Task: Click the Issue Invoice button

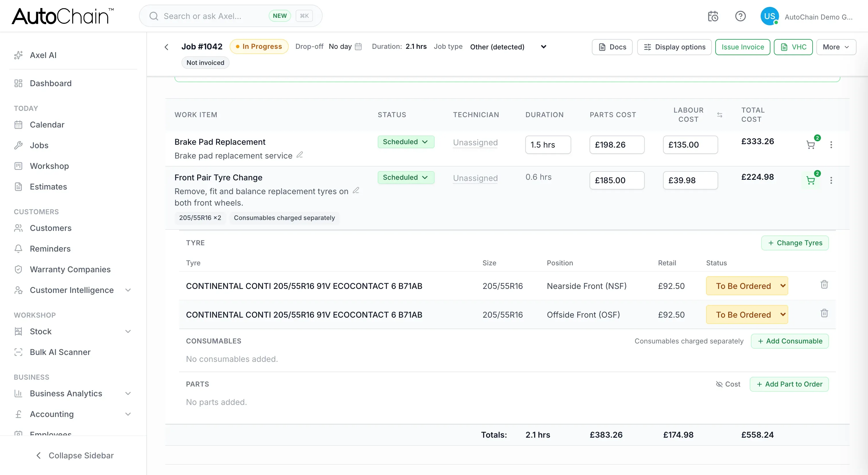Action: coord(742,47)
